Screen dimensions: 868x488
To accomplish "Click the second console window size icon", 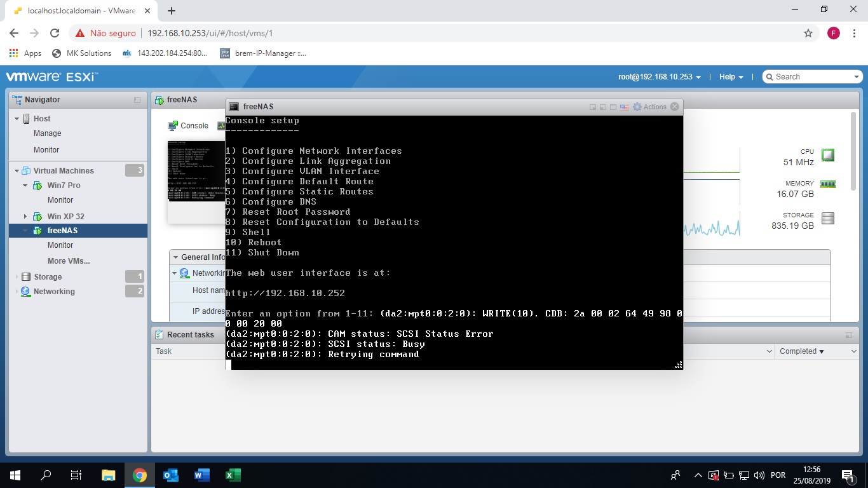I will click(x=603, y=107).
